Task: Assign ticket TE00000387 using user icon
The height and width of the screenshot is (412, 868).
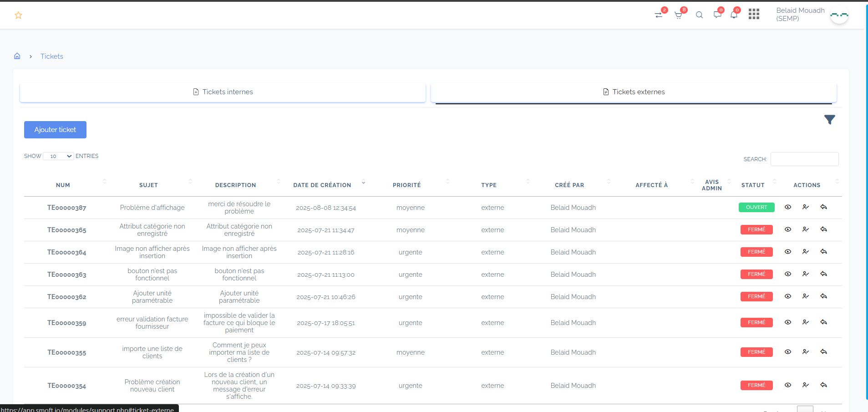Action: click(806, 207)
